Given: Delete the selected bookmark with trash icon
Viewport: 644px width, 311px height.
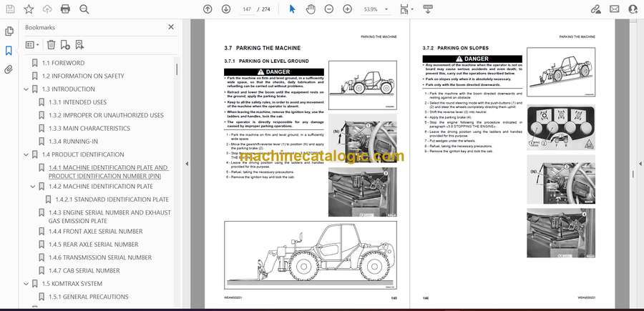Looking at the screenshot, I should click(x=49, y=44).
